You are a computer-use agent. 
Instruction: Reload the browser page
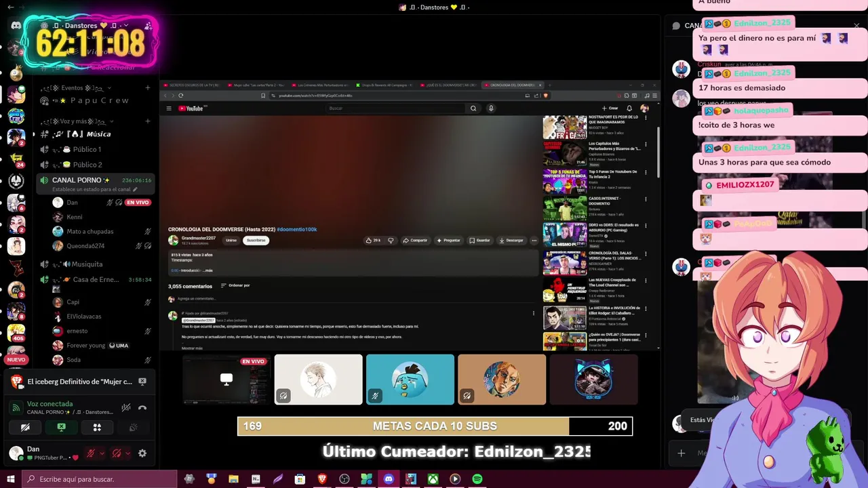180,96
